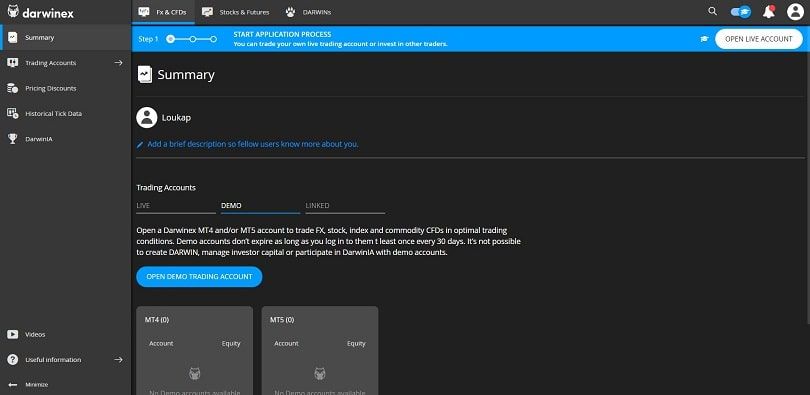Click the graduation cap icon in banner
Screen dimensions: 810x395
704,39
